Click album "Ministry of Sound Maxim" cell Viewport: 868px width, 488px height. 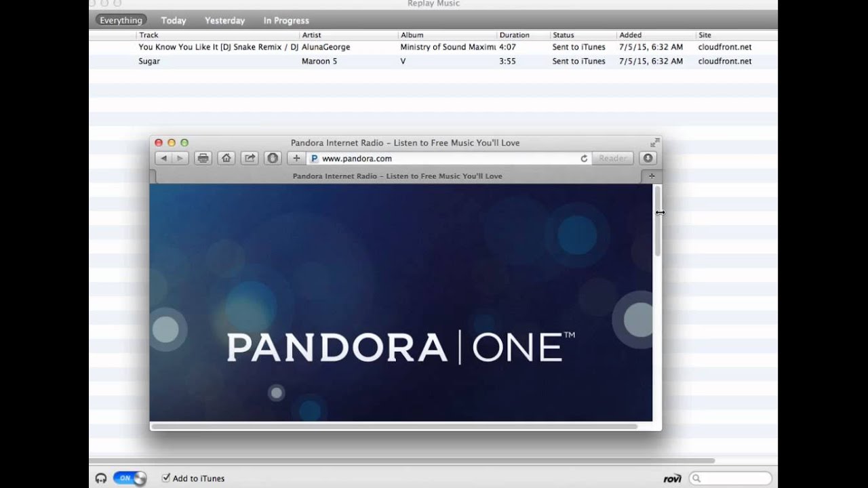point(448,47)
